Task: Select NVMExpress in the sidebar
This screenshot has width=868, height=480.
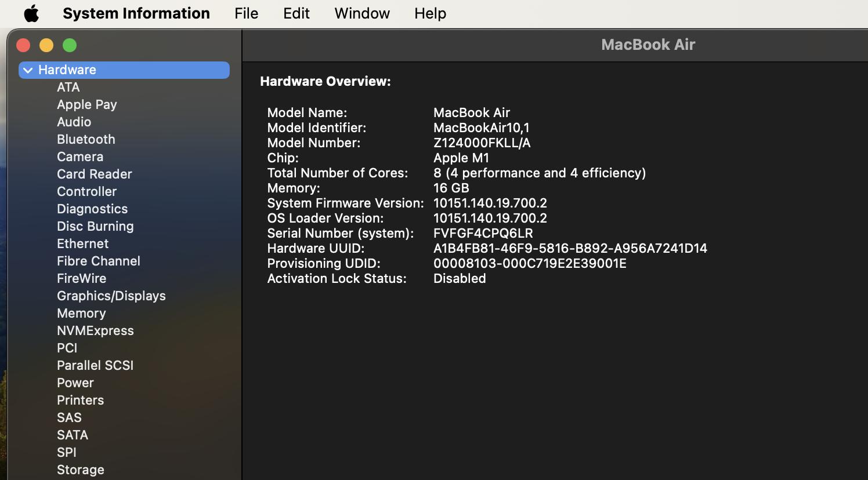Action: pyautogui.click(x=95, y=330)
